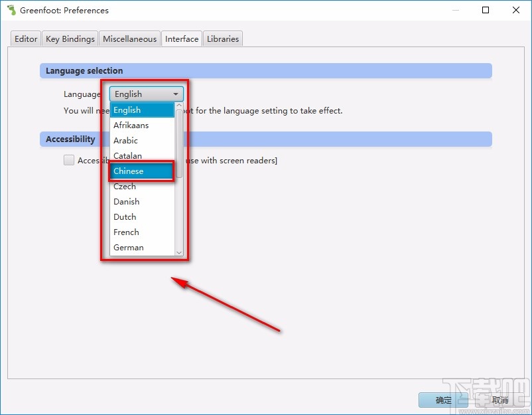Choose German in the language list

point(142,248)
